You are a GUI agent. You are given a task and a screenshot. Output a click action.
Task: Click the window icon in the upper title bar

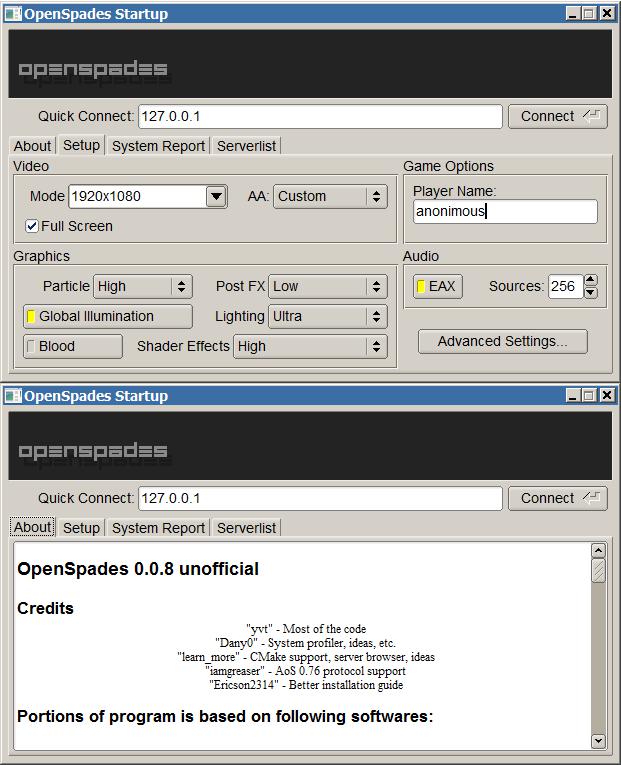(13, 14)
